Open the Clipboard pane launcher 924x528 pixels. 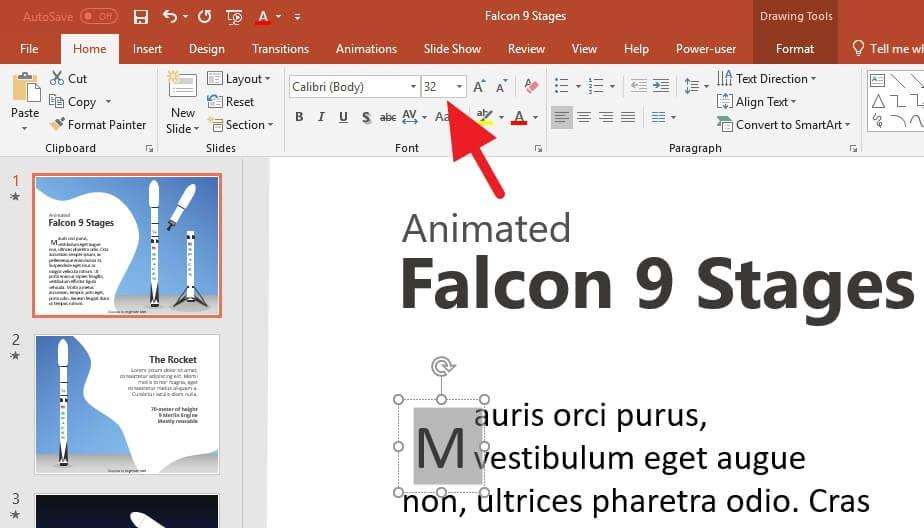tap(149, 148)
